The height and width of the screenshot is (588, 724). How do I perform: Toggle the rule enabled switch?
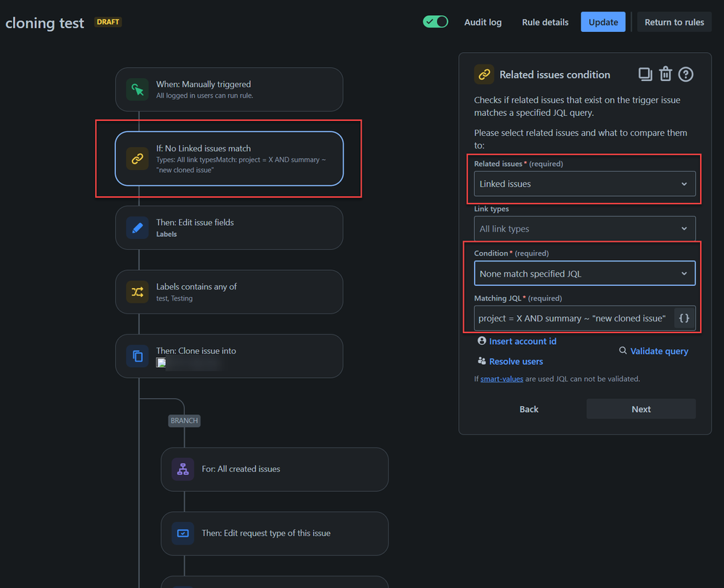pyautogui.click(x=435, y=22)
